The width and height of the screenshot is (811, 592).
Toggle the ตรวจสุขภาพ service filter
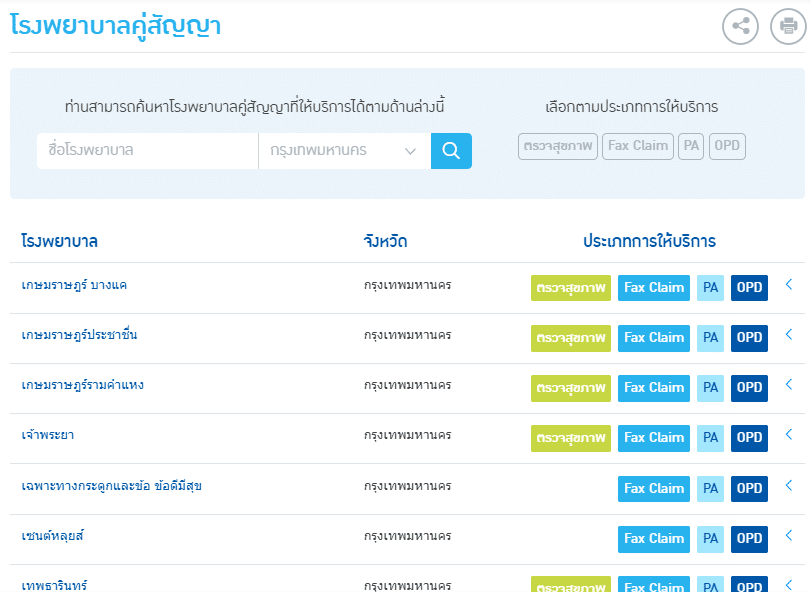(x=558, y=146)
